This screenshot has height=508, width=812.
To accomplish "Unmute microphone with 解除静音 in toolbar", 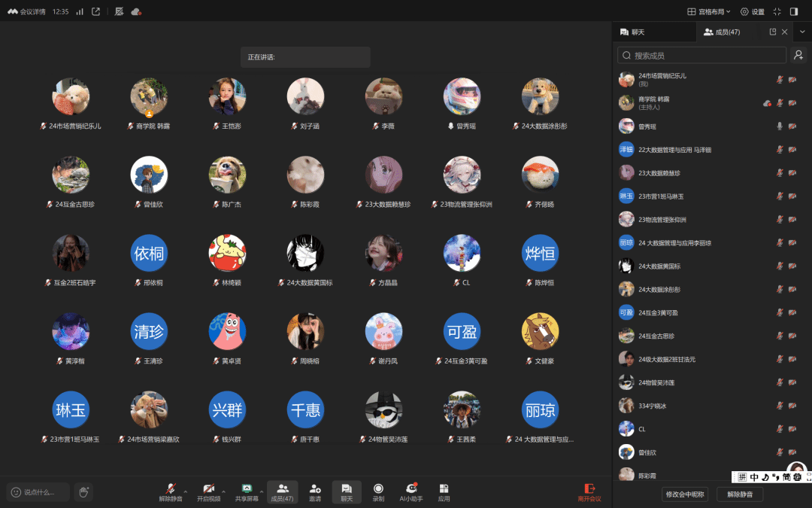I will [171, 491].
